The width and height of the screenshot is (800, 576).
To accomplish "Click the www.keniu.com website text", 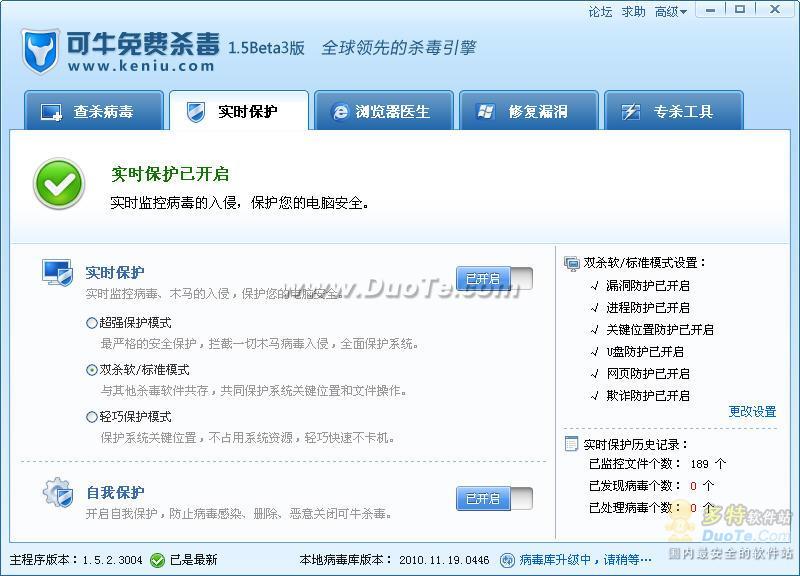I will [x=141, y=66].
